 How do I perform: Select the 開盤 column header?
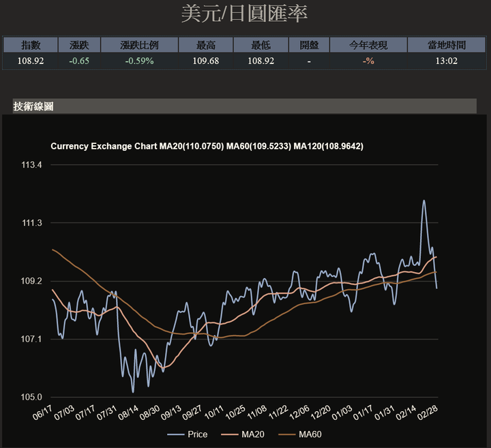click(x=309, y=45)
